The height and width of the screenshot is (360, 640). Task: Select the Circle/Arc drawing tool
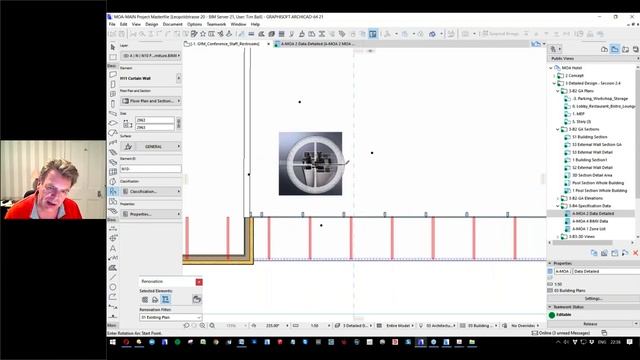[x=113, y=287]
